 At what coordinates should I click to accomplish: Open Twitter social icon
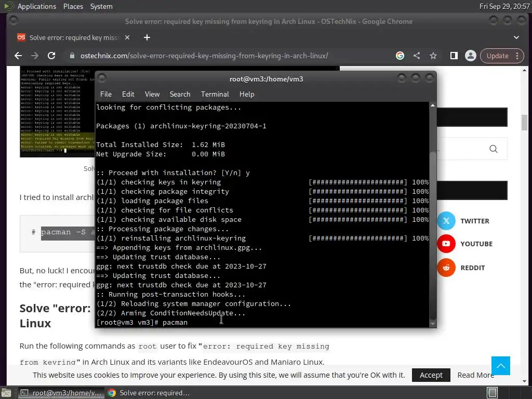446,221
